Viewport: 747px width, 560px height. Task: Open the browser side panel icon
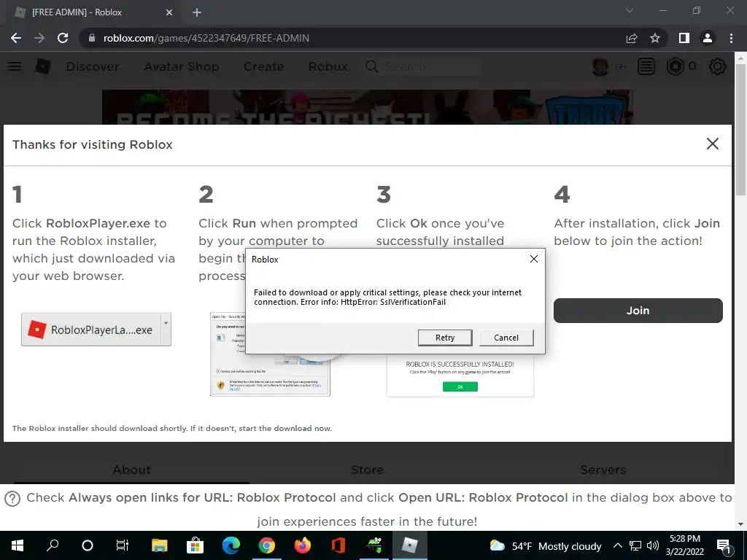pos(684,38)
